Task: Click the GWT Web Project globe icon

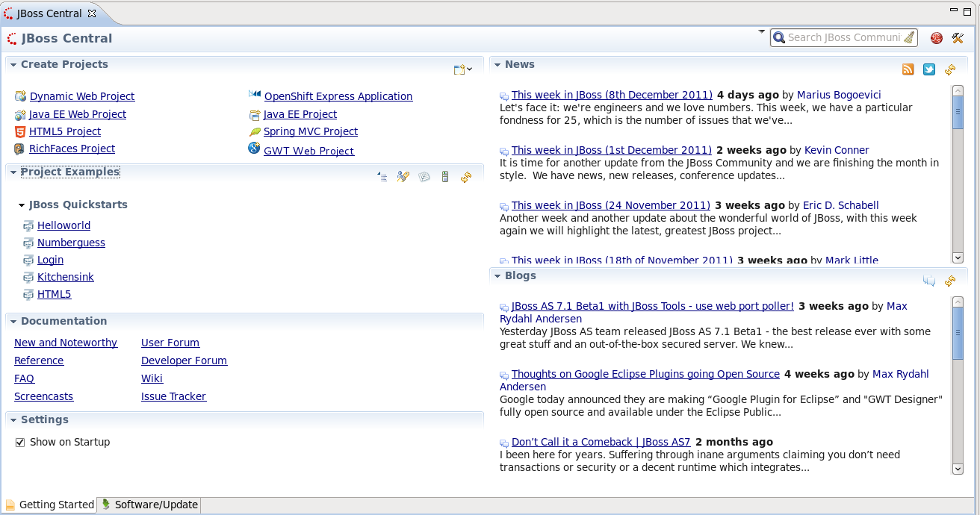Action: [254, 149]
